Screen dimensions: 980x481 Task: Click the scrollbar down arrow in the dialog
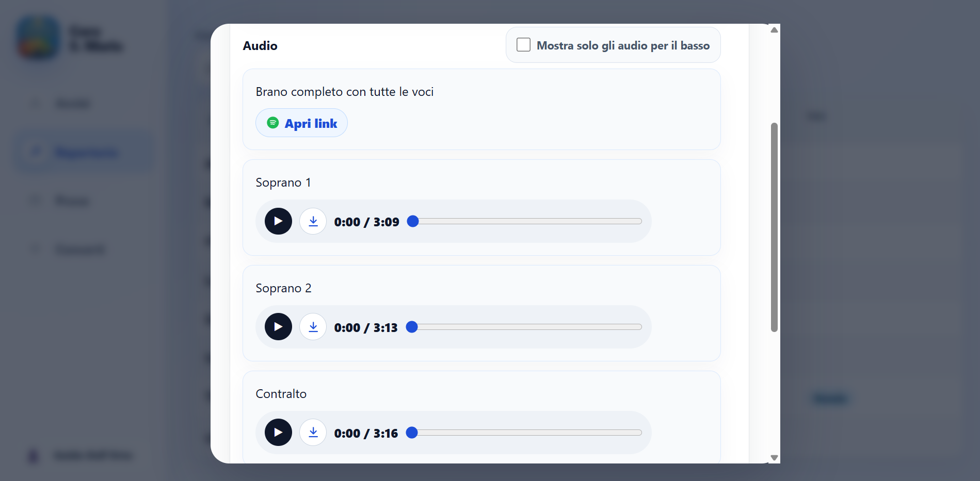pyautogui.click(x=774, y=457)
